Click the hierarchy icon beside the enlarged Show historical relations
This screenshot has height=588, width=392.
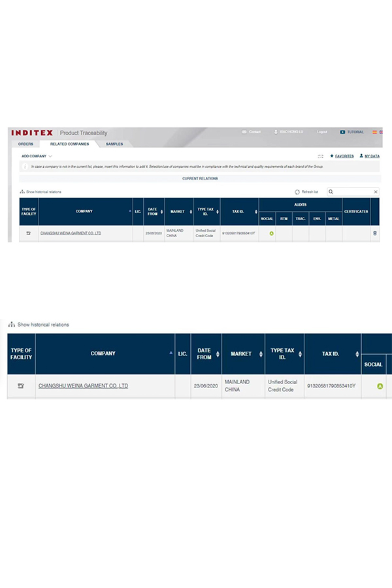coord(12,324)
